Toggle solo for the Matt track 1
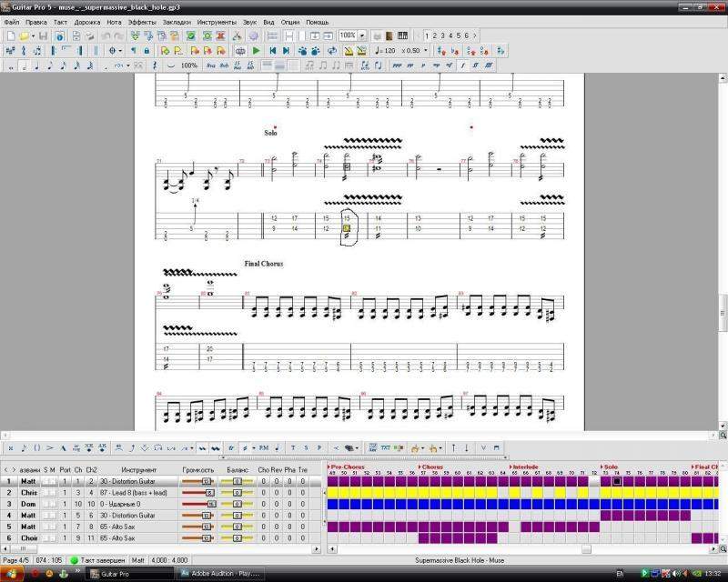Viewport: 728px width, 582px height. pyautogui.click(x=45, y=481)
